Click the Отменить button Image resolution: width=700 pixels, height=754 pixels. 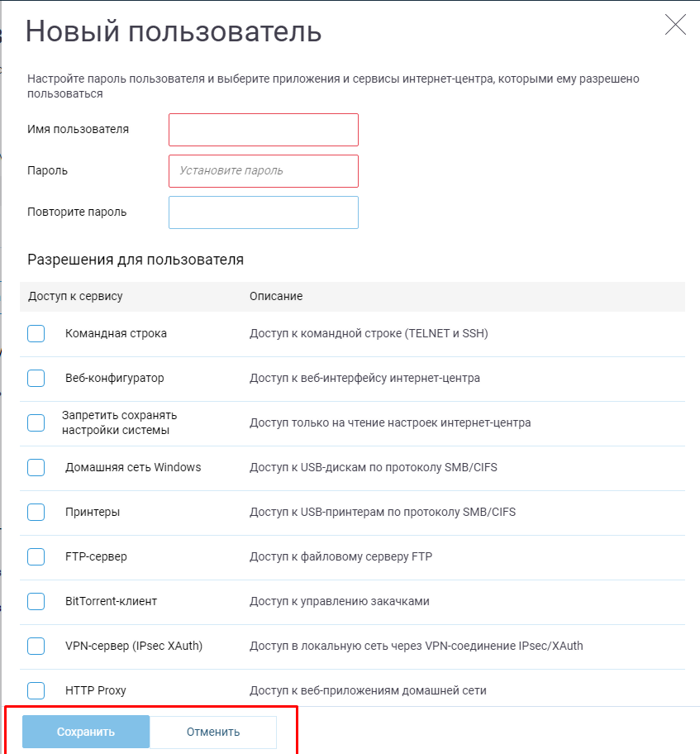(213, 732)
